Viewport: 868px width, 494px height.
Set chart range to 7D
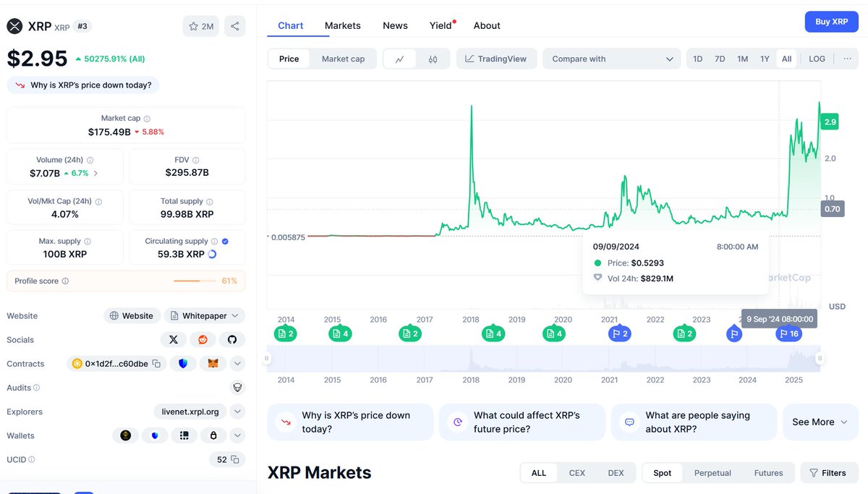[x=720, y=59]
